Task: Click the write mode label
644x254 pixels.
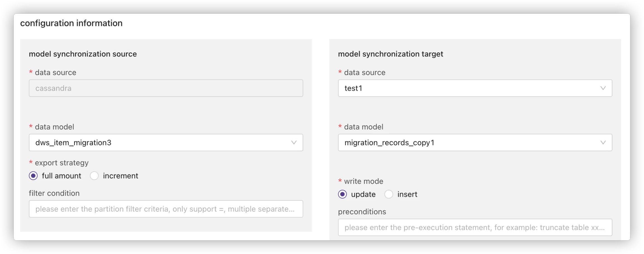Action: 363,181
